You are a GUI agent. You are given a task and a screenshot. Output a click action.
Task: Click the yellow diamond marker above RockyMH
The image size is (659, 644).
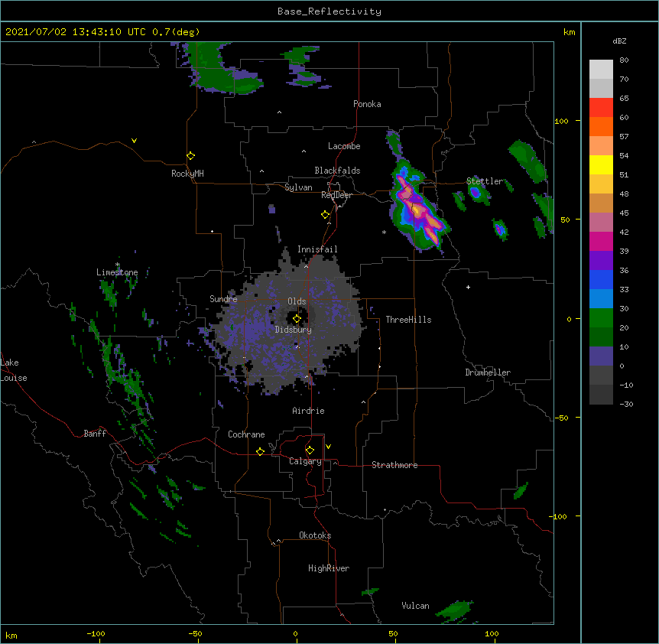[191, 155]
